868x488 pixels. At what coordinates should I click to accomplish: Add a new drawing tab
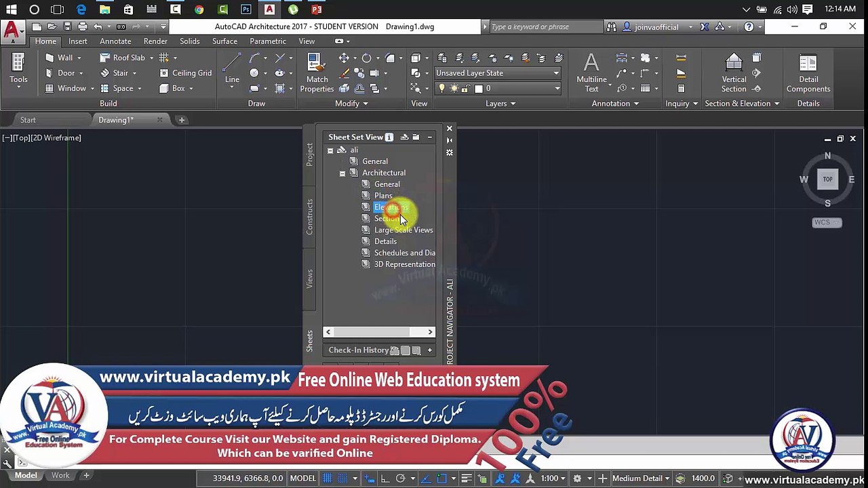point(182,120)
